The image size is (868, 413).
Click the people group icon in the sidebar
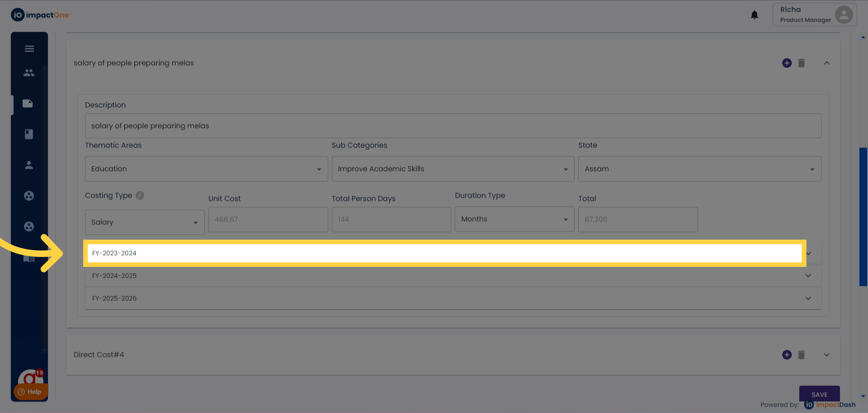coord(29,72)
